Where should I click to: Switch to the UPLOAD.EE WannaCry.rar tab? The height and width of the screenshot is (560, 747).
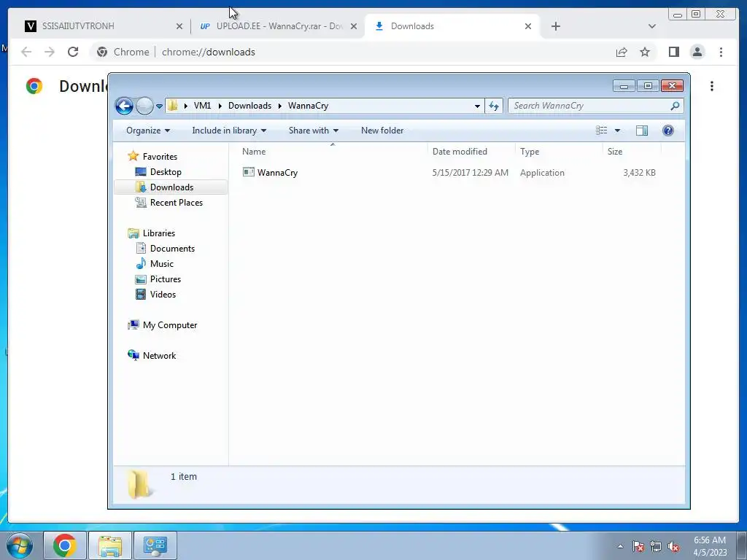pyautogui.click(x=279, y=26)
